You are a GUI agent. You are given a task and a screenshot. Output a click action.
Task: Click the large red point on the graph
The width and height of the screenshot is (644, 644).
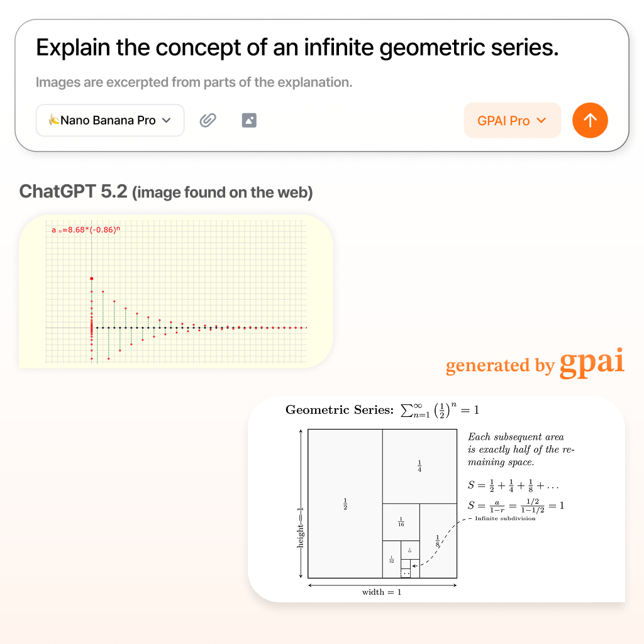tap(92, 279)
